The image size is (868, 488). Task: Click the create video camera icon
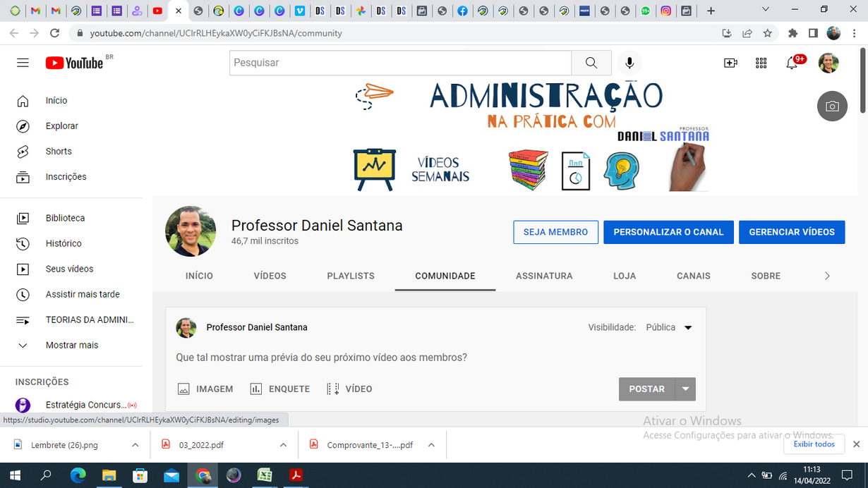click(x=730, y=63)
